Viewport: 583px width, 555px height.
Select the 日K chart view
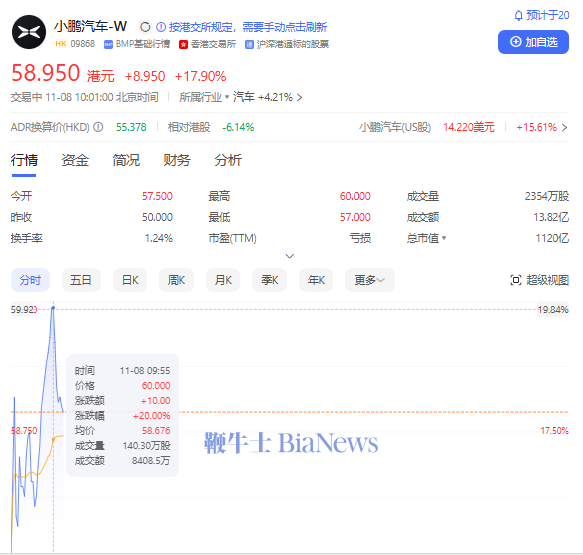[x=130, y=280]
